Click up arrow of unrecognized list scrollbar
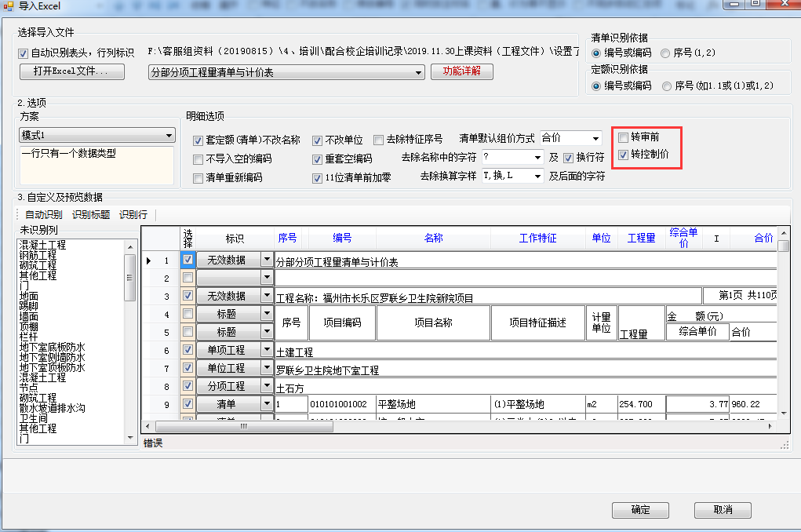This screenshot has height=532, width=801. (x=130, y=247)
